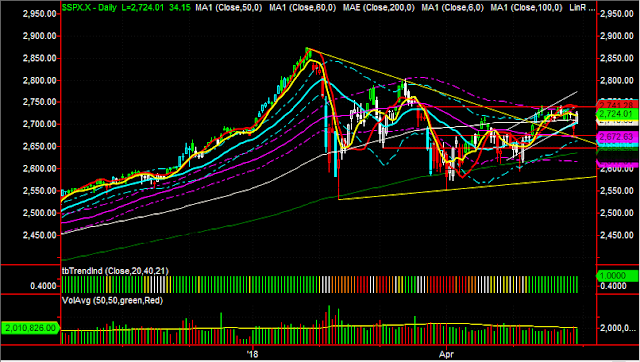Select the MA1 (Close,50,0) indicator label
640x362 pixels.
point(229,7)
